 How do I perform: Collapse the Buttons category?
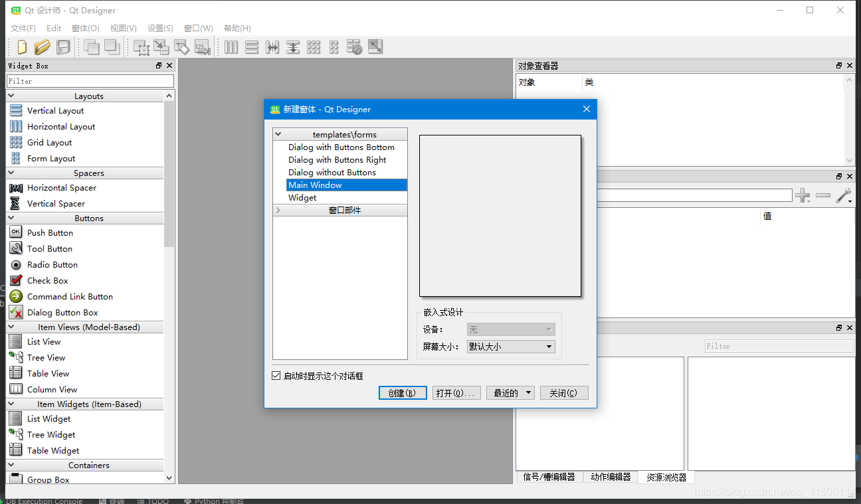coord(11,218)
